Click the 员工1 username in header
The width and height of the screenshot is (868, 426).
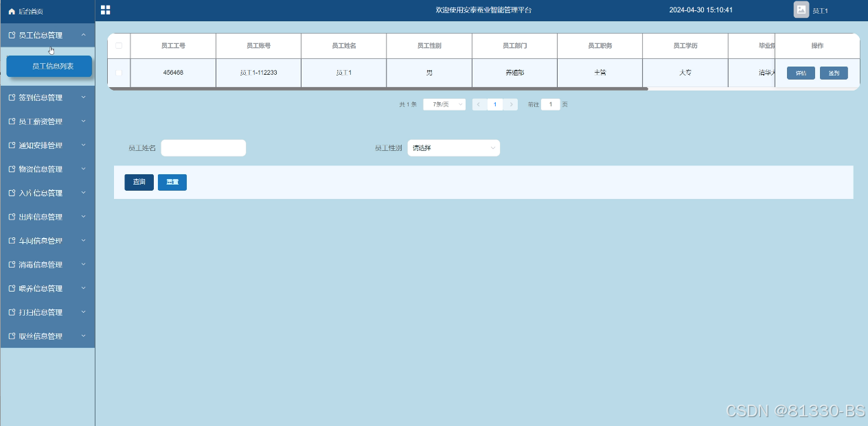pyautogui.click(x=820, y=12)
